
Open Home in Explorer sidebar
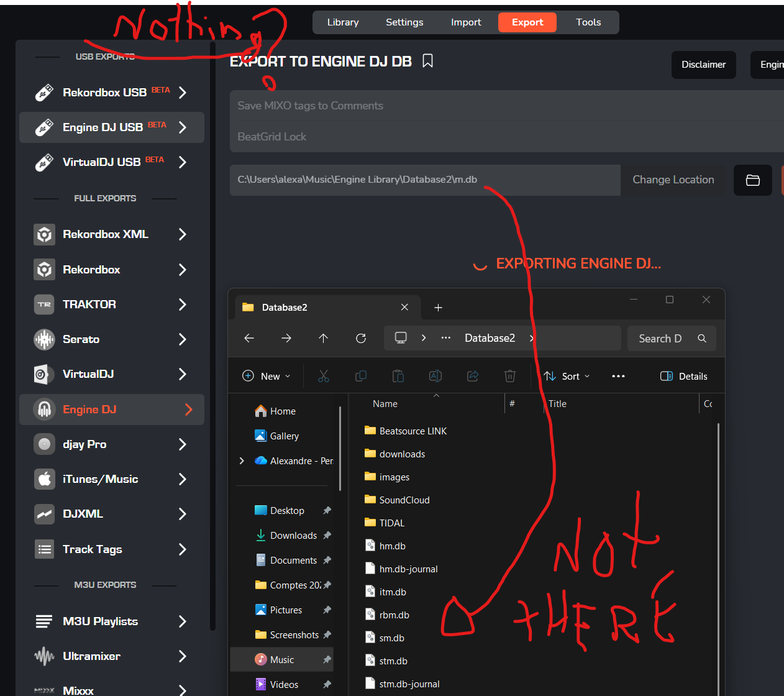(x=275, y=411)
